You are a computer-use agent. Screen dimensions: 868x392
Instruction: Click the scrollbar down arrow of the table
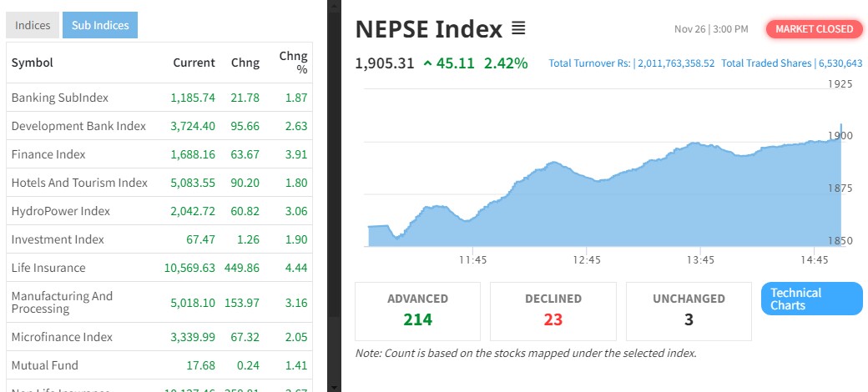point(335,386)
